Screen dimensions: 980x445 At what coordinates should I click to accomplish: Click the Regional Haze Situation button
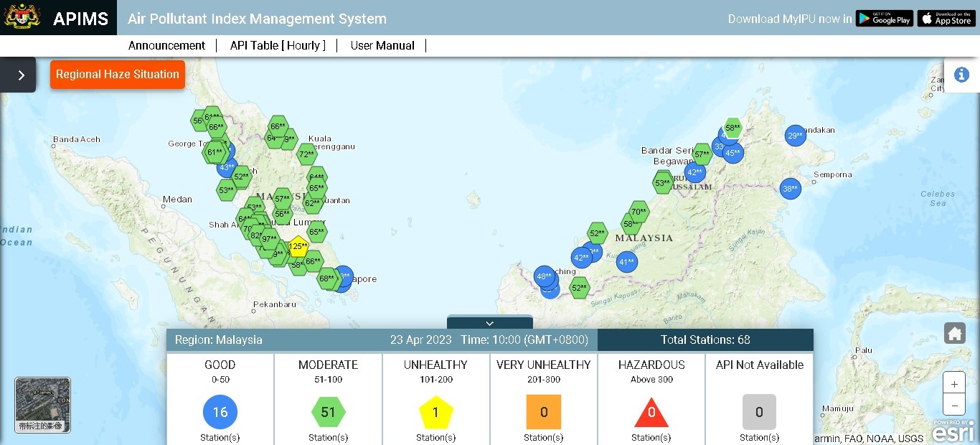118,75
